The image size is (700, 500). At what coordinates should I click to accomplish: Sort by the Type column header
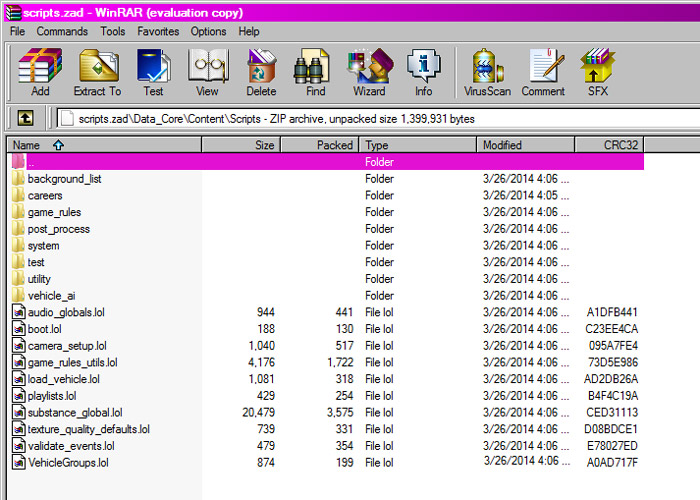point(418,145)
